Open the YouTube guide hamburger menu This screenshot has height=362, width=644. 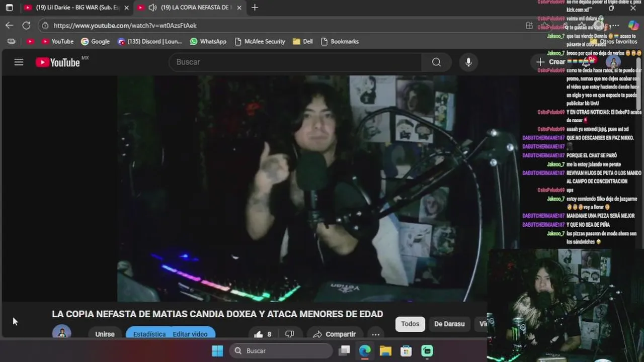click(19, 62)
